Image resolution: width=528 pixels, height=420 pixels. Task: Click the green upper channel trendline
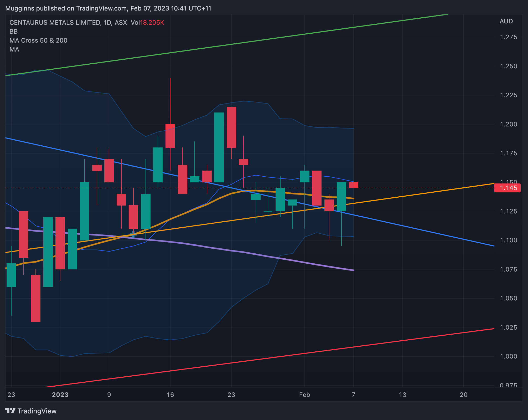(x=231, y=44)
